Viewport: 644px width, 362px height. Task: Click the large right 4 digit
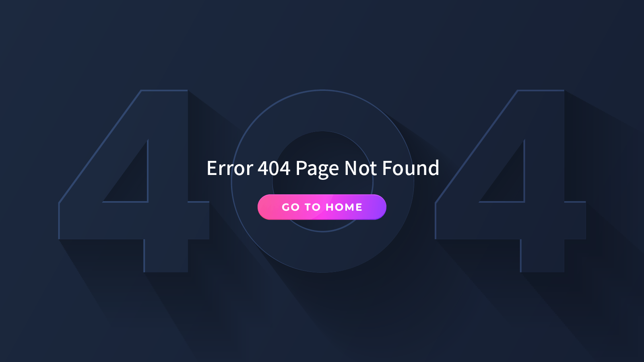point(510,181)
